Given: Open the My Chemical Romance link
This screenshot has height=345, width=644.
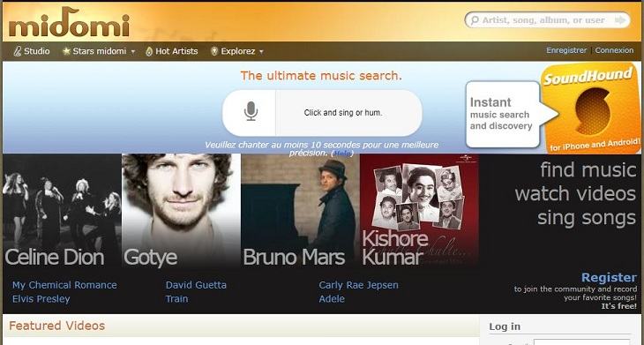Looking at the screenshot, I should click(x=64, y=285).
